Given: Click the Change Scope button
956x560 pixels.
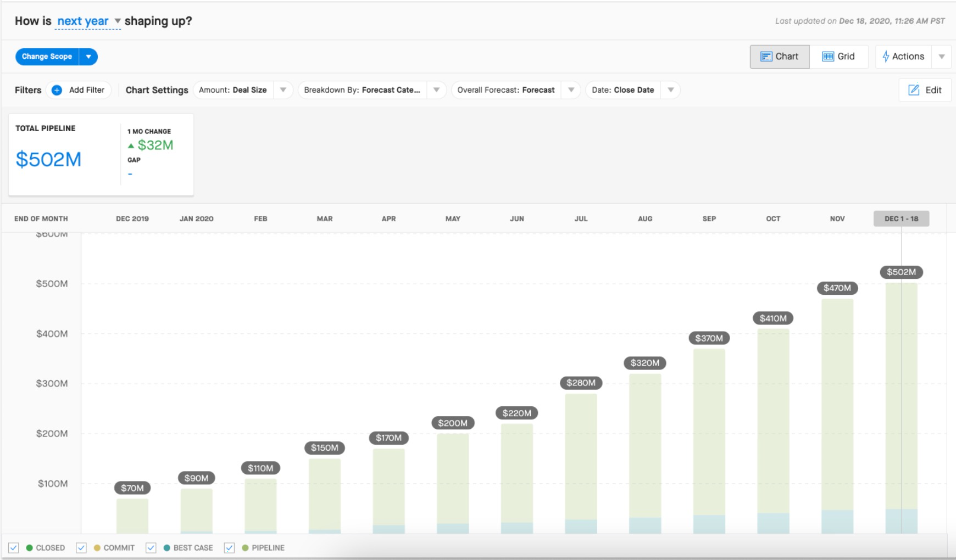Looking at the screenshot, I should pyautogui.click(x=47, y=57).
